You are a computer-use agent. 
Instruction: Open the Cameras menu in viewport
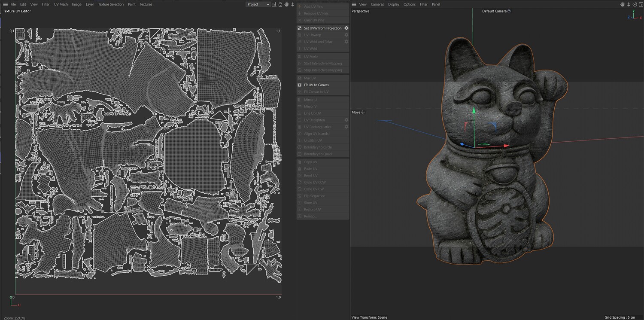[377, 4]
